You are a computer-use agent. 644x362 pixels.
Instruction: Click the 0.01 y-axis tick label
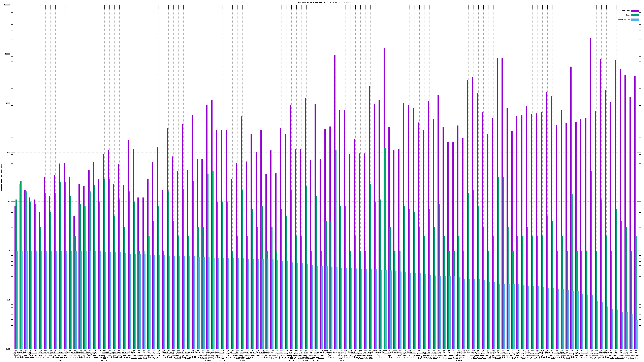click(x=8, y=349)
